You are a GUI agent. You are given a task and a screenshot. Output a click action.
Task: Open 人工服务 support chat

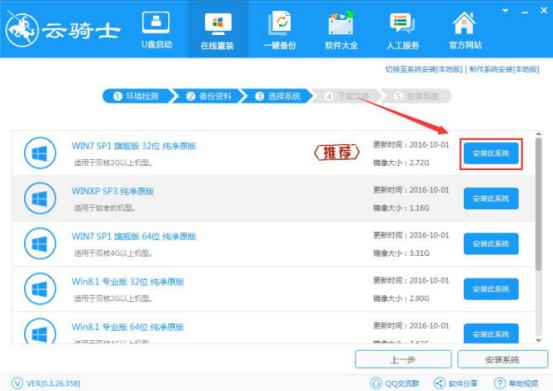(402, 31)
